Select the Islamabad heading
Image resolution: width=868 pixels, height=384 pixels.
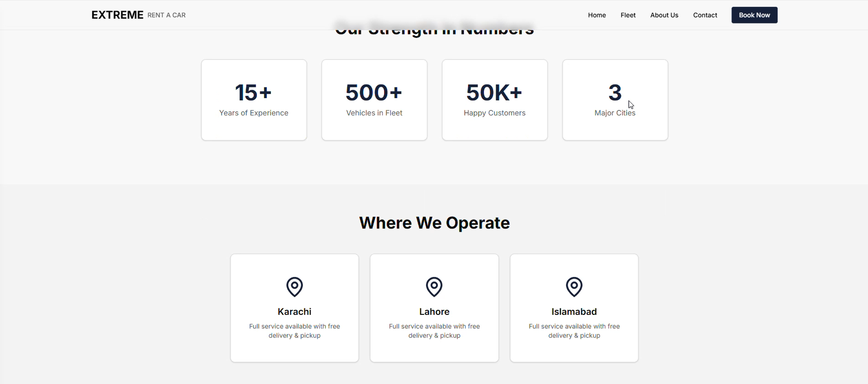click(x=574, y=312)
